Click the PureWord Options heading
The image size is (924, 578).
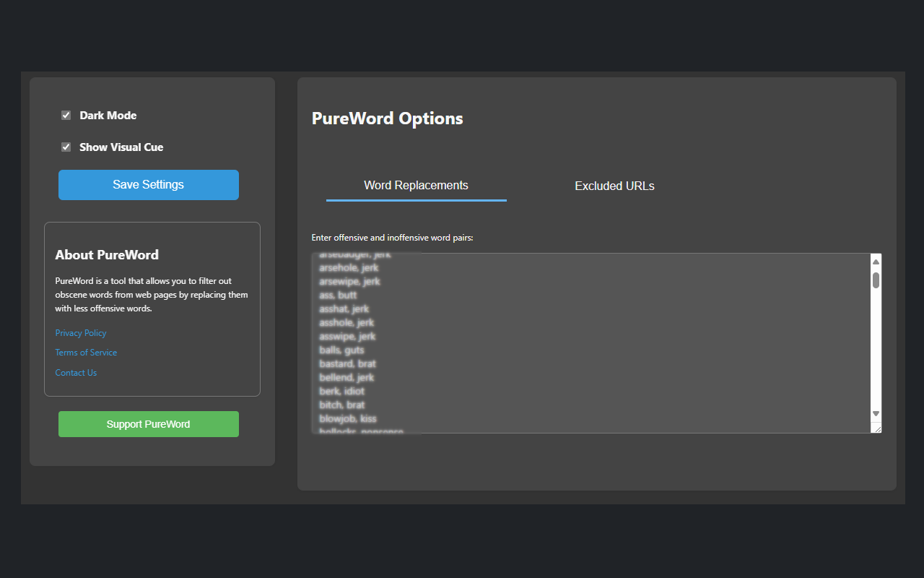(x=388, y=118)
